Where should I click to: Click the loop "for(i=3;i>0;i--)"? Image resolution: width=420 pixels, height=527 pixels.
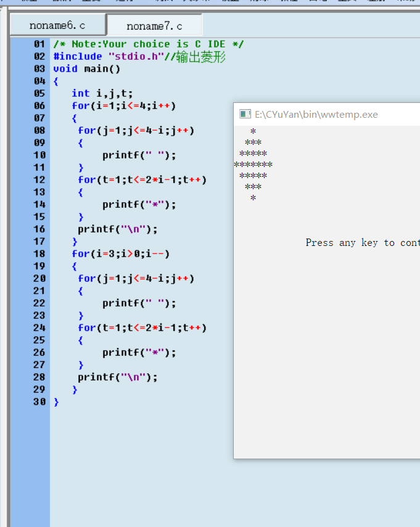(121, 254)
